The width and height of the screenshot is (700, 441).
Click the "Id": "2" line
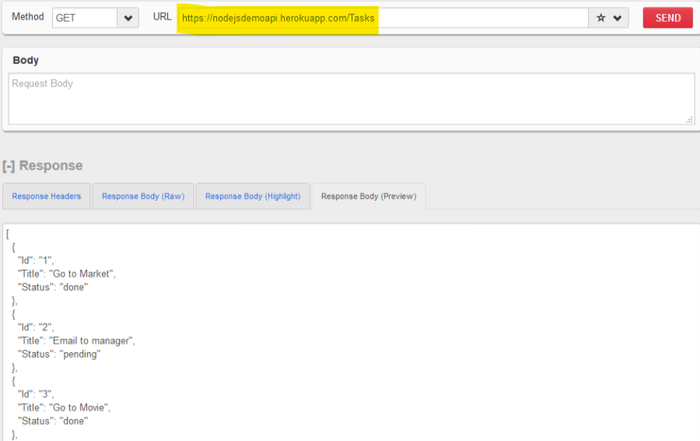click(x=36, y=327)
